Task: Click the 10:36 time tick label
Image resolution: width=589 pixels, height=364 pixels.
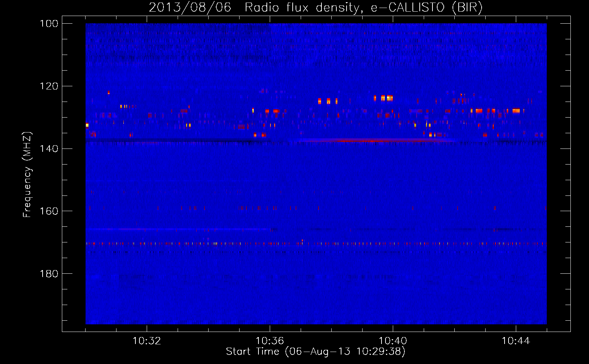Action: coord(270,341)
